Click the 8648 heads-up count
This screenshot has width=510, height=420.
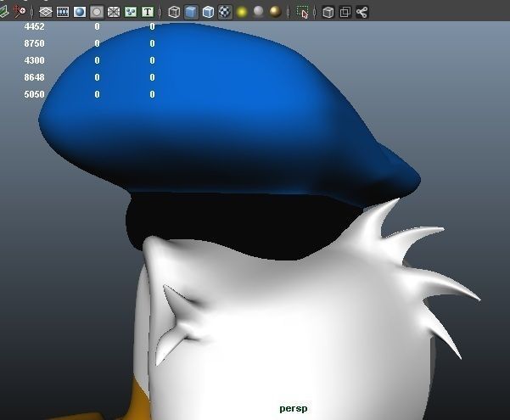pos(34,77)
